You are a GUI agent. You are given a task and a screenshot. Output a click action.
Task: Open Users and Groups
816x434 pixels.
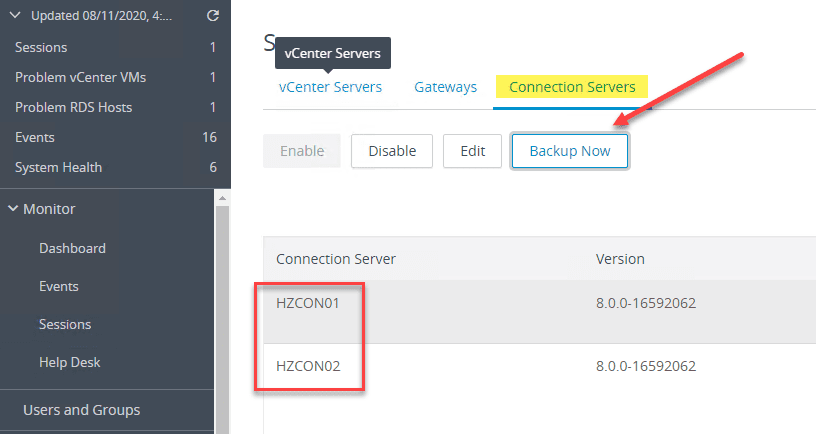coord(82,410)
